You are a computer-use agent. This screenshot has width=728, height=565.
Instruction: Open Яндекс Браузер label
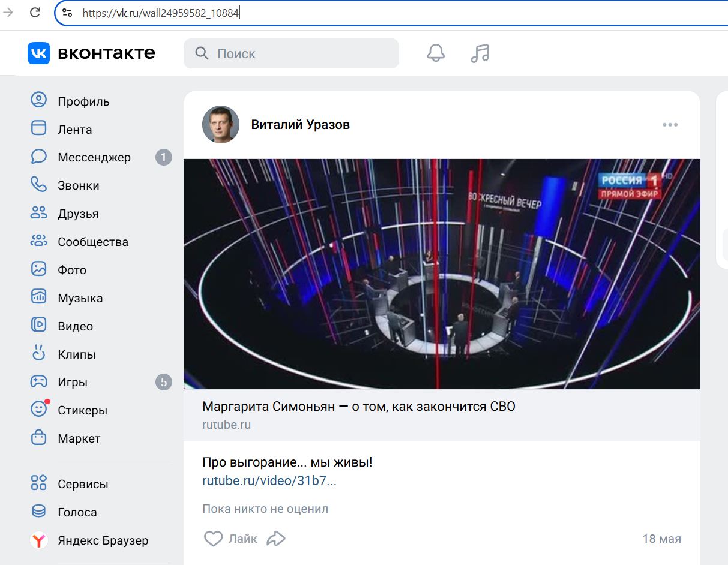coord(103,540)
